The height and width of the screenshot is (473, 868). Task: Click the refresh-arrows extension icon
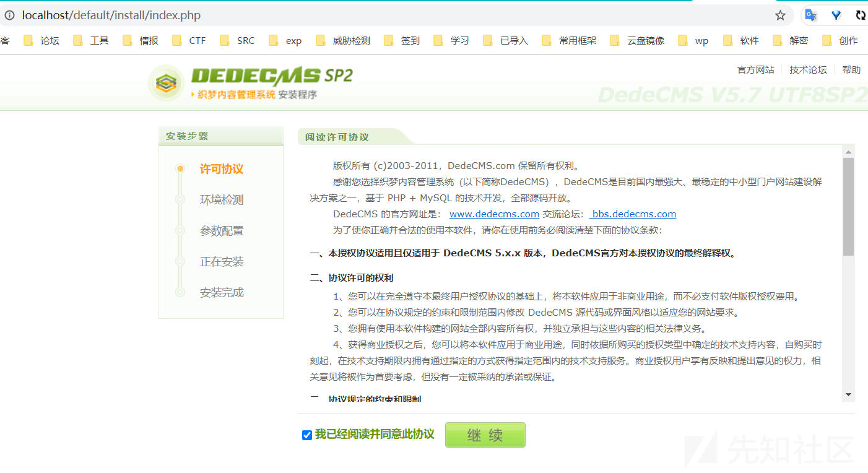861,15
